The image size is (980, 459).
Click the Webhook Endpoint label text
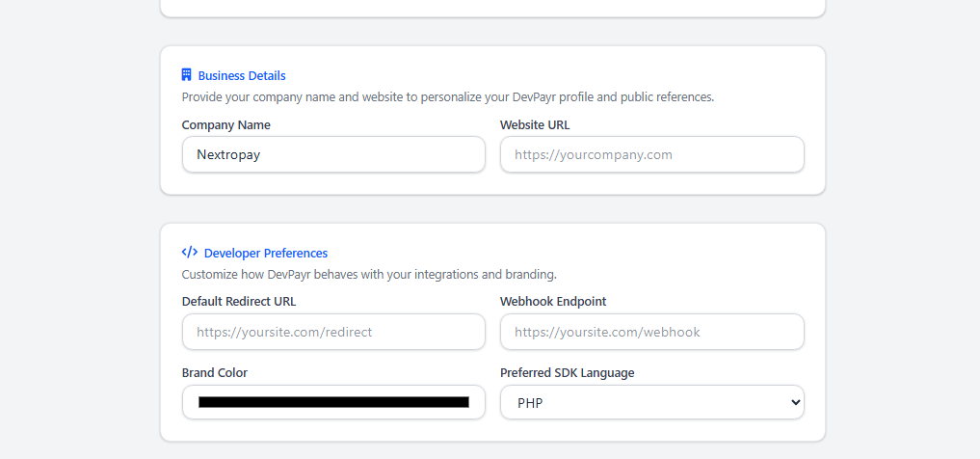[553, 302]
